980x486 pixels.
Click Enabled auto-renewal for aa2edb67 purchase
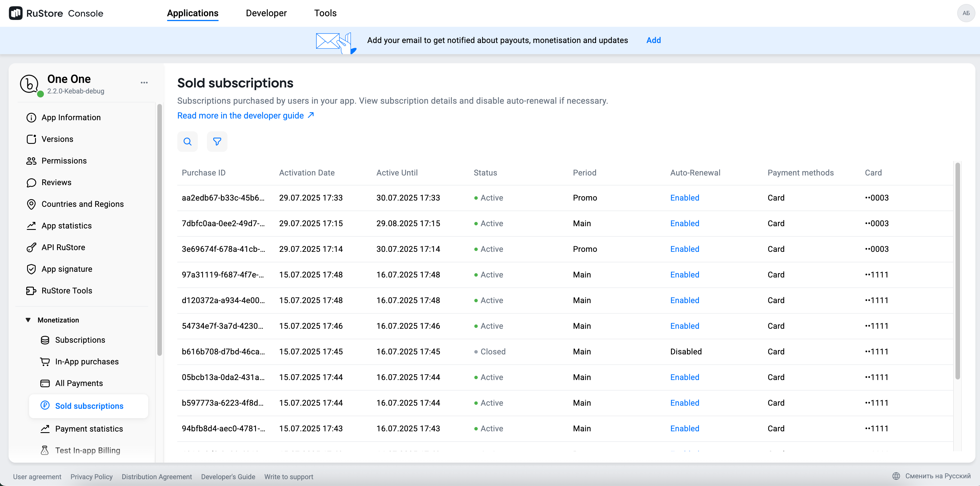(684, 198)
